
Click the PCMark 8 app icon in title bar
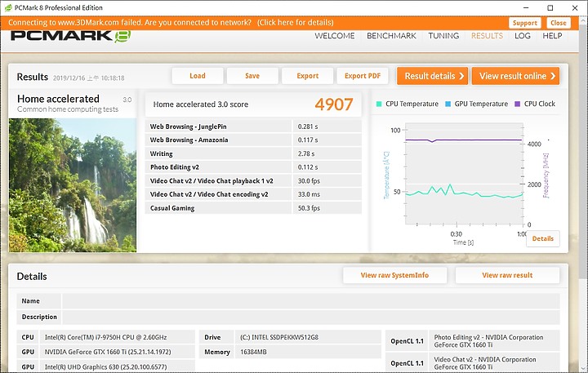(8, 7)
